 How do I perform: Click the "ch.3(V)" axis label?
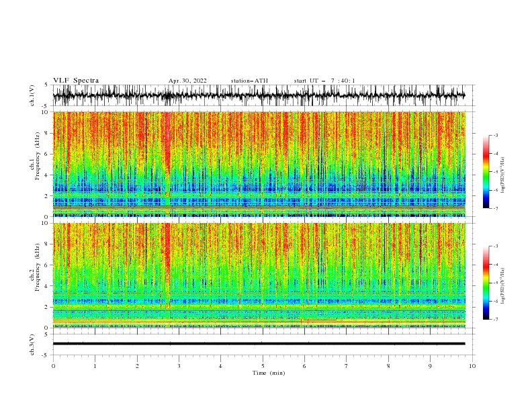(32, 345)
